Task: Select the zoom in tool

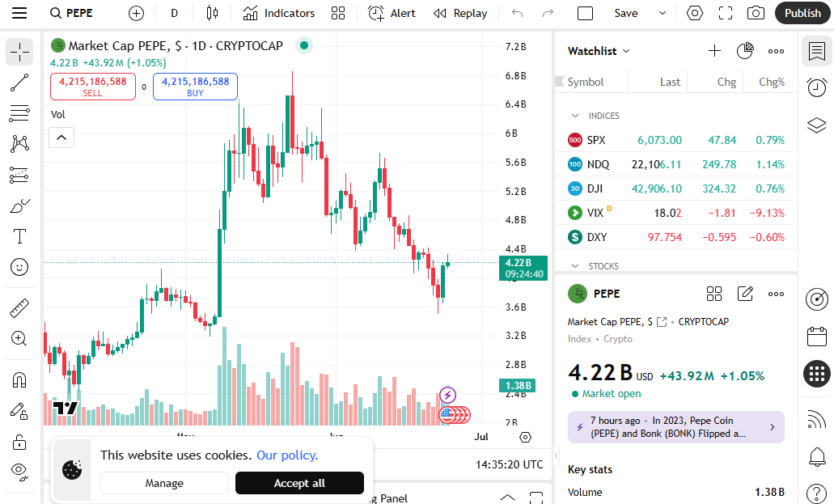Action: pos(19,338)
